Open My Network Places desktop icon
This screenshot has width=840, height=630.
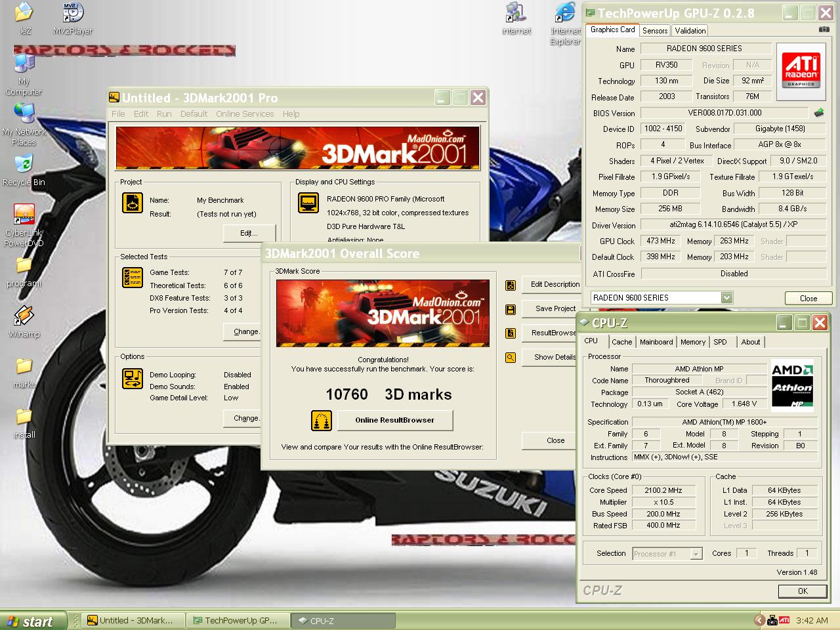click(x=24, y=114)
